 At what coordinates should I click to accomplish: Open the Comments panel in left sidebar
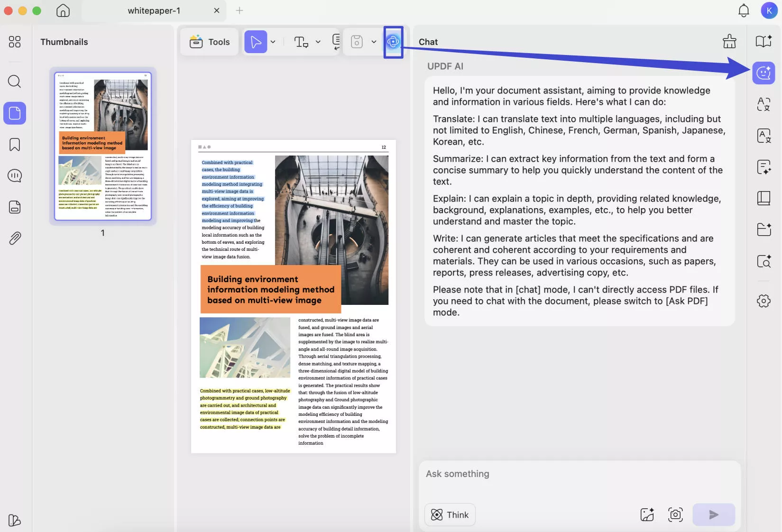(x=14, y=175)
